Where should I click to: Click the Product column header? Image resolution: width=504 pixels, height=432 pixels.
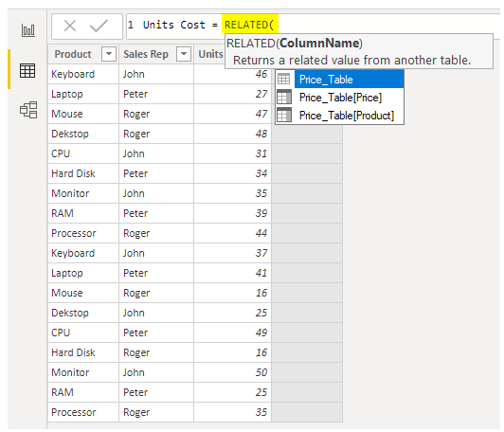73,54
